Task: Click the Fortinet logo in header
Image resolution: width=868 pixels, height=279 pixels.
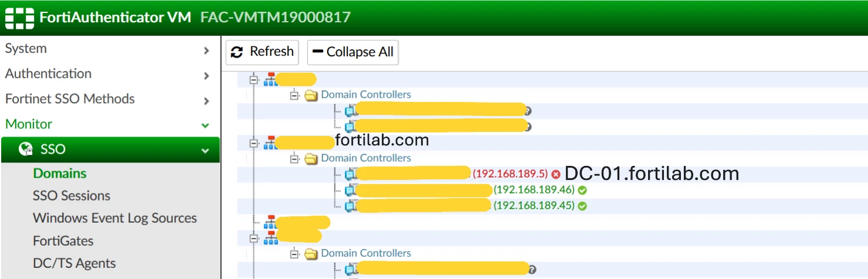Action: [x=19, y=18]
